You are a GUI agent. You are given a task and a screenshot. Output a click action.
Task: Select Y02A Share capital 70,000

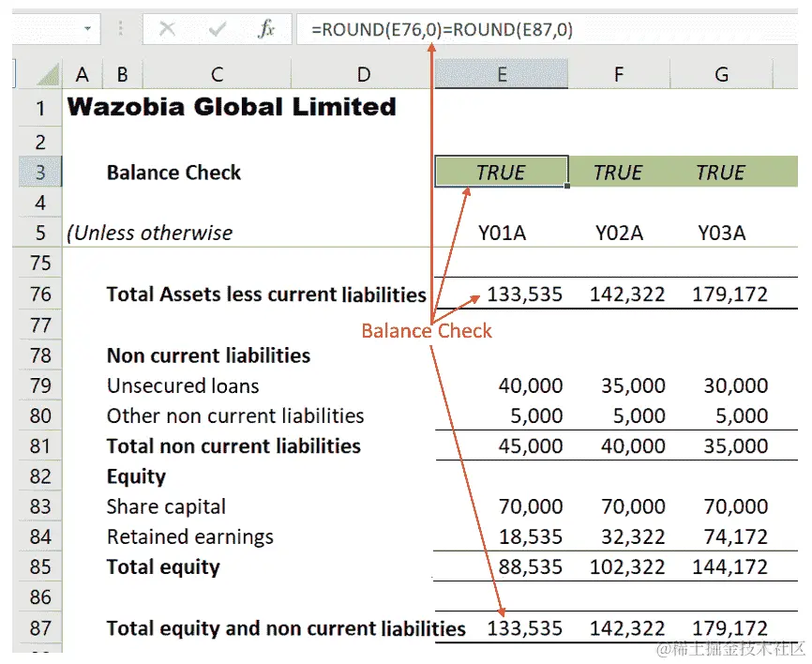(x=633, y=506)
